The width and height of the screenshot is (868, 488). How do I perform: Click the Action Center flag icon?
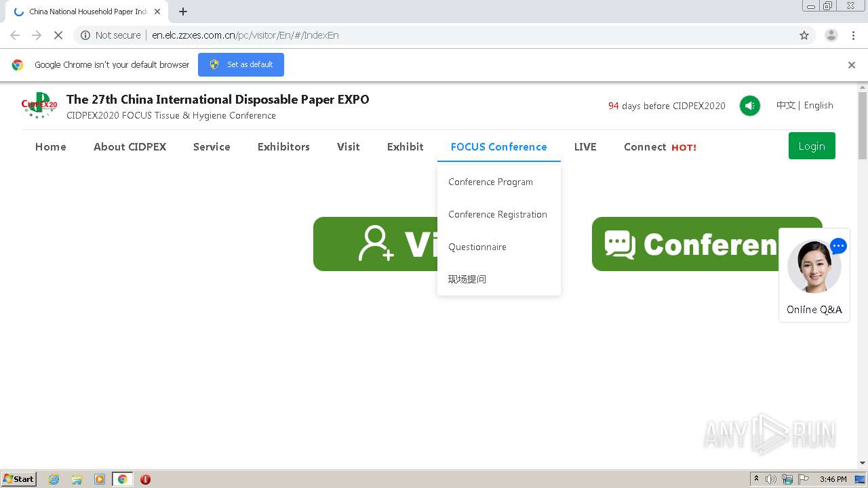click(804, 479)
